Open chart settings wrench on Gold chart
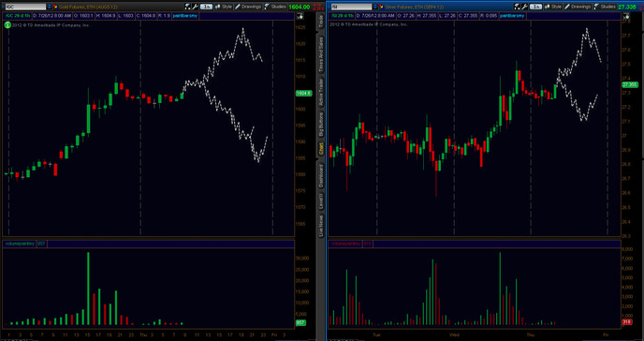Screen dimensions: 644x341 click(x=195, y=7)
